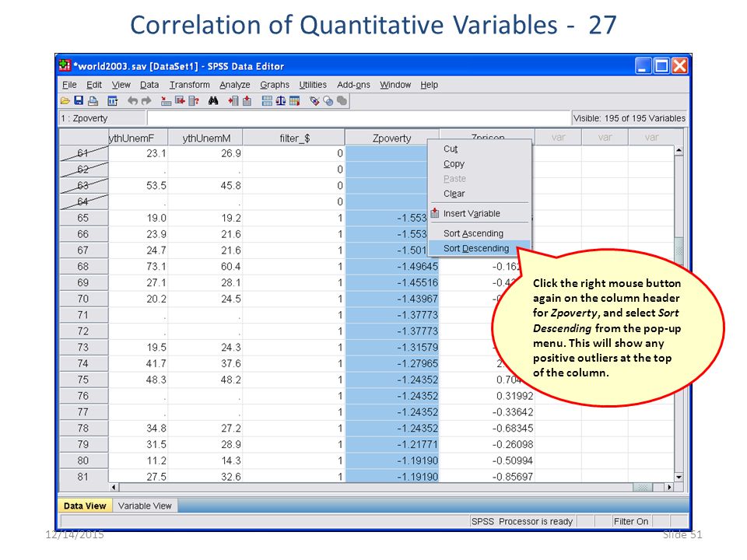Click the Zpoverty column header

pyautogui.click(x=391, y=138)
